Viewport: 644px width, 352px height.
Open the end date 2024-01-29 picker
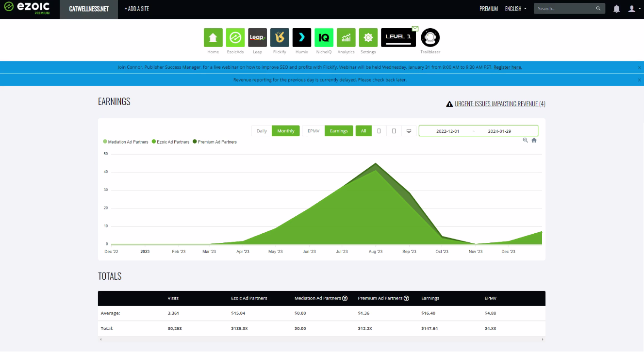499,131
